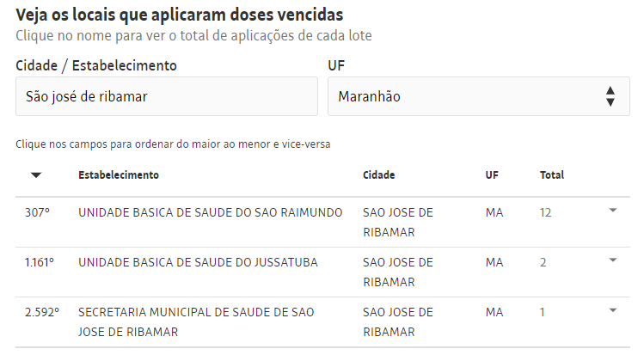Screen dimensions: 644x355
Task: Click the sort arrow icon in table header
Action: 36,175
